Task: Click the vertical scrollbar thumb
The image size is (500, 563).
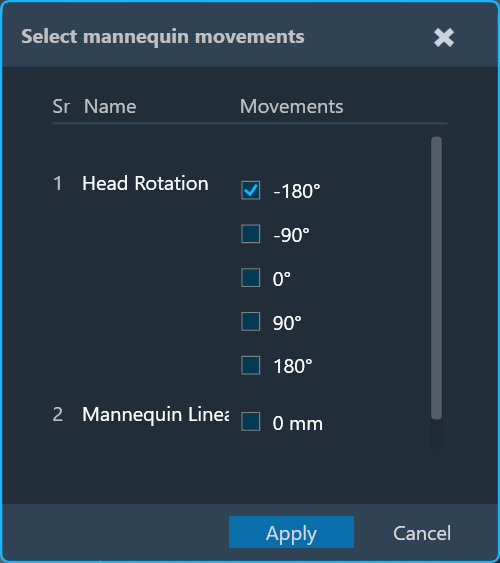Action: [436, 278]
